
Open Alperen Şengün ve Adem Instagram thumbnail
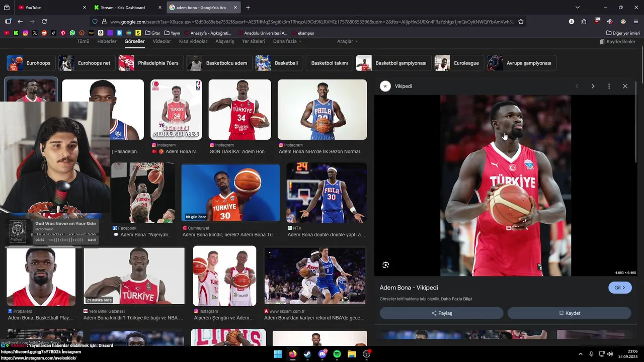[224, 276]
